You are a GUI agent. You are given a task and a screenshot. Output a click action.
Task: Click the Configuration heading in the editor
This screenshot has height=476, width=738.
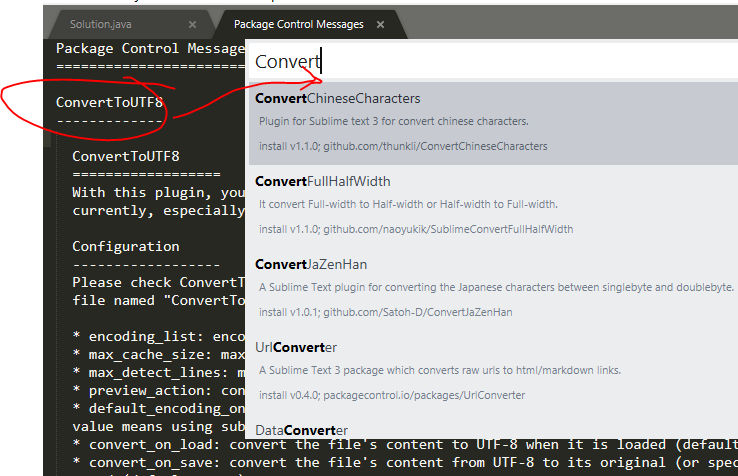tap(126, 246)
